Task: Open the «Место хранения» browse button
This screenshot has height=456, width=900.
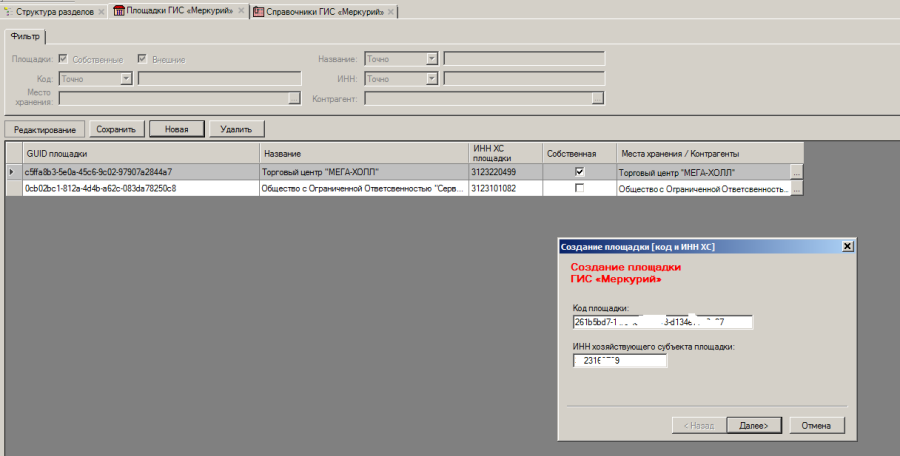Action: (x=294, y=99)
